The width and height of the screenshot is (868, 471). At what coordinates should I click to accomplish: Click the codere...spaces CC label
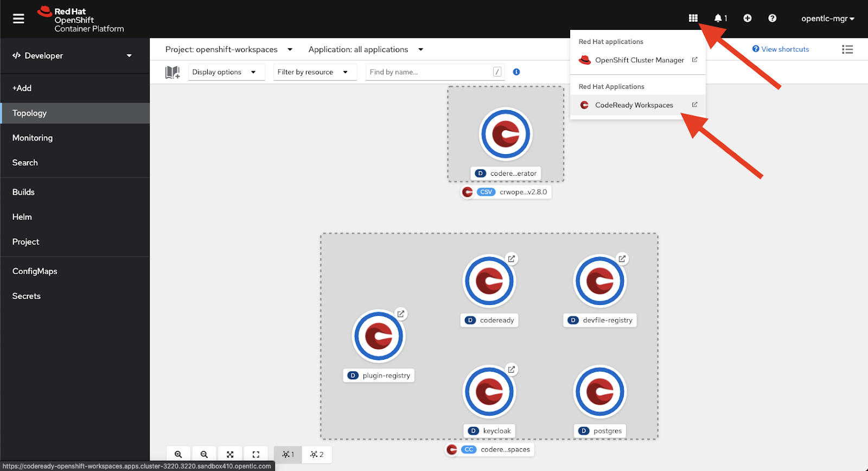[489, 449]
